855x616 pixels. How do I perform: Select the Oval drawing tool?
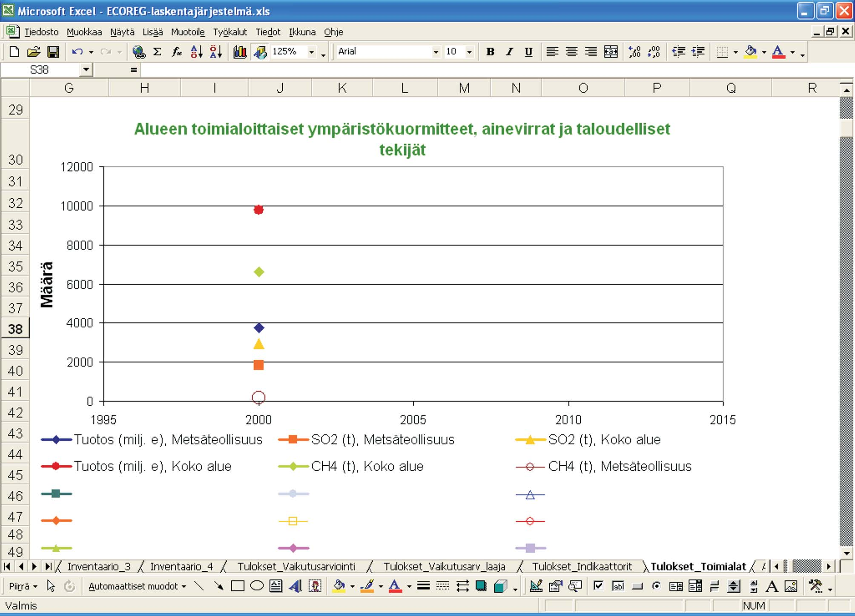click(257, 586)
